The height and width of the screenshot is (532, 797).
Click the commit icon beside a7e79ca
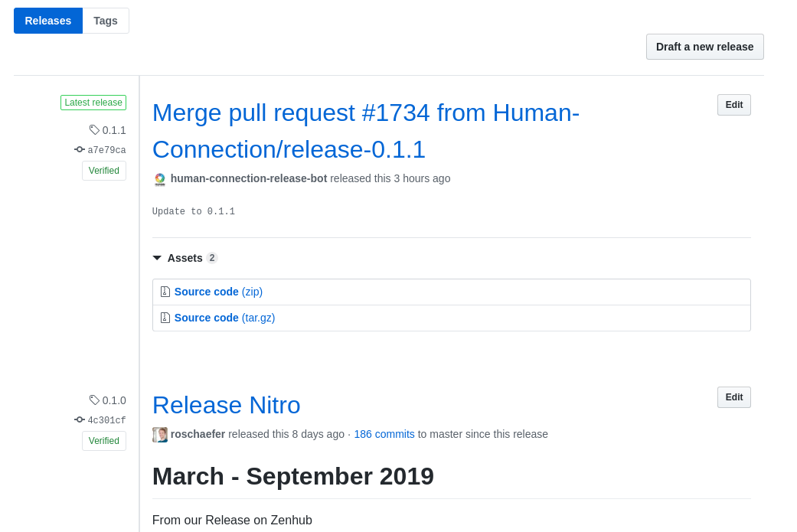[x=79, y=149]
